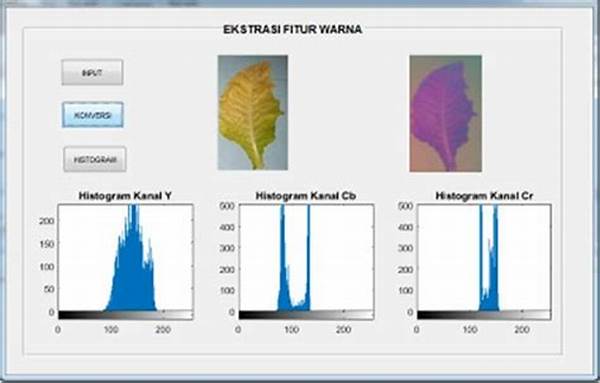The image size is (600, 383).
Task: Click the Histogram Kanal Cr title
Action: (484, 196)
